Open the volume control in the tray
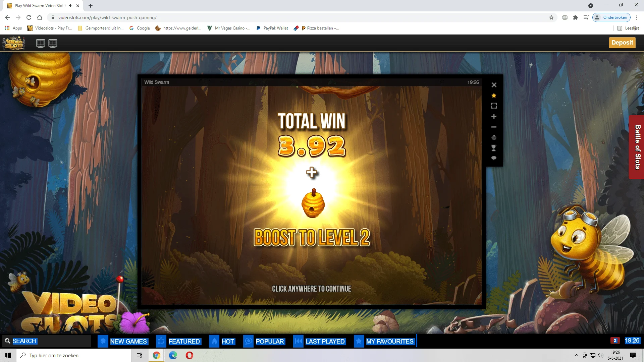Screen dimensions: 644x362 pyautogui.click(x=600, y=355)
